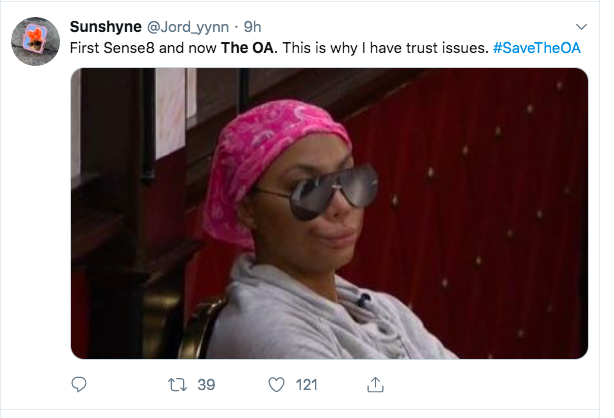Open the tweet permalink via the 9h timestamp
This screenshot has width=614, height=418.
252,27
